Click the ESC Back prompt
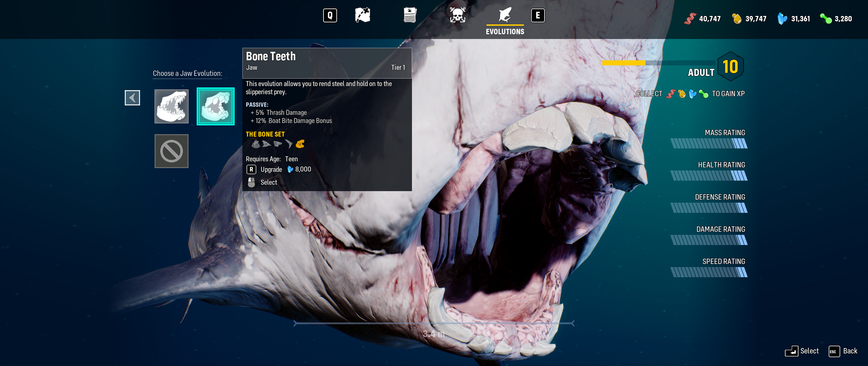 (x=843, y=351)
